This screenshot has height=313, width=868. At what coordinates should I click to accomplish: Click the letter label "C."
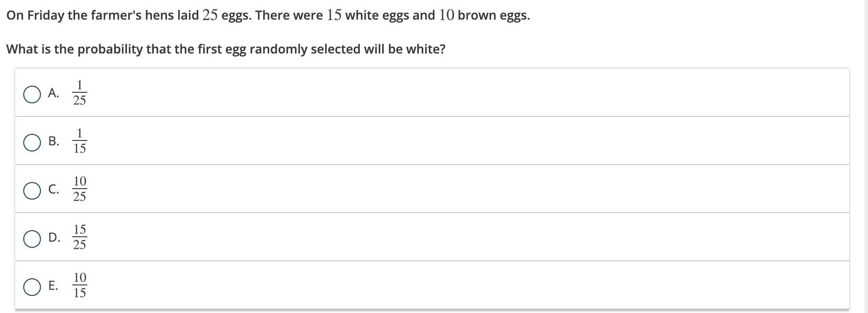(x=53, y=189)
